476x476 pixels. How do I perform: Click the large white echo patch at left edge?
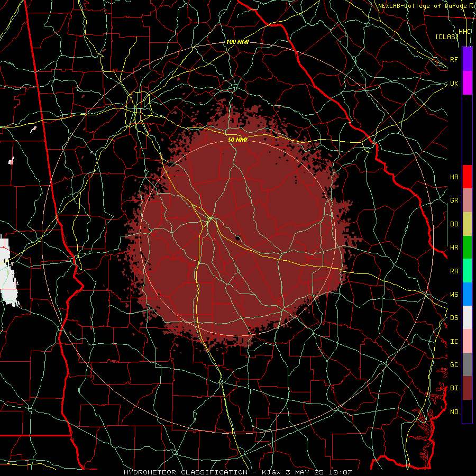8,272
